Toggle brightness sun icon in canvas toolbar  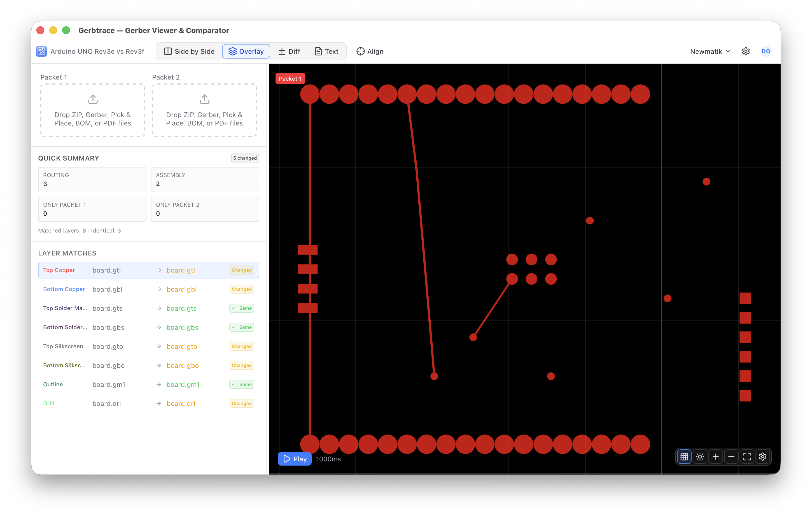[700, 457]
